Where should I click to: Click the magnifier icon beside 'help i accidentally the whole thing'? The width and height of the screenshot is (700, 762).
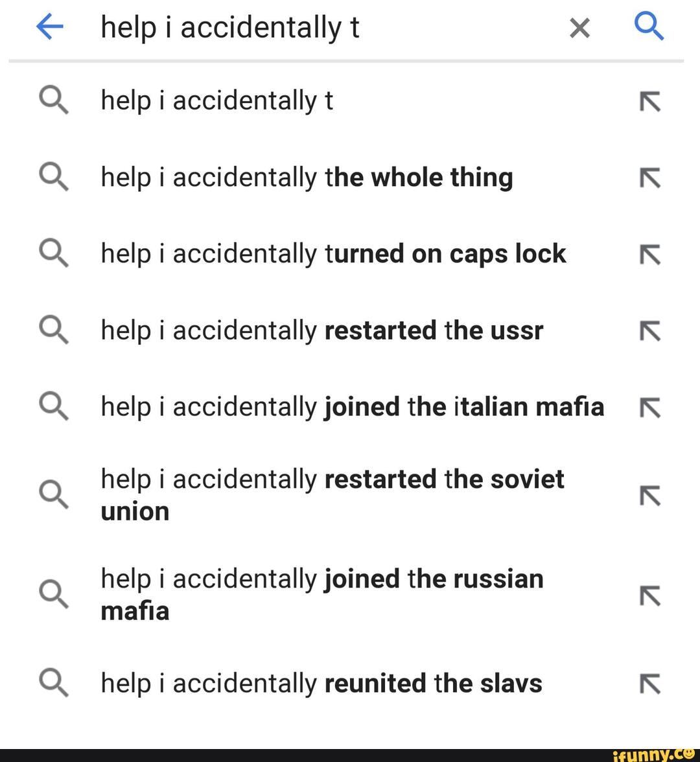tap(54, 176)
